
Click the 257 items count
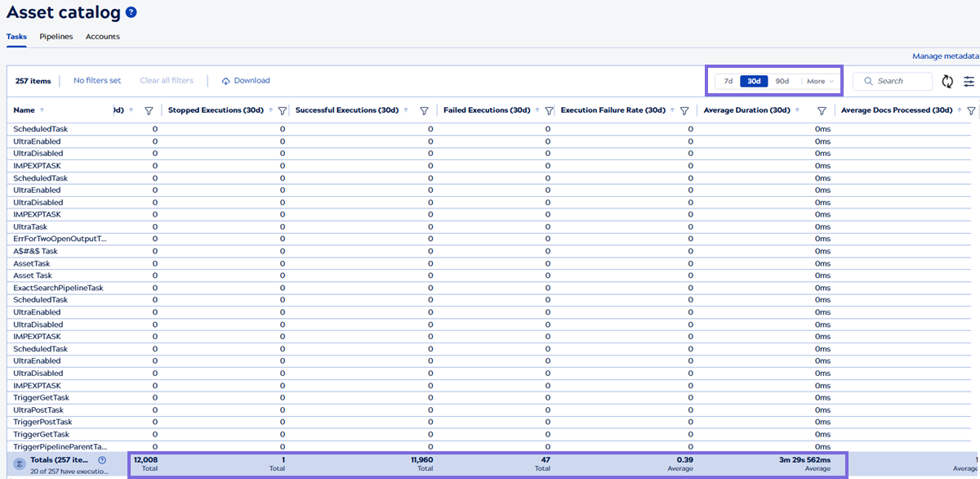(33, 81)
